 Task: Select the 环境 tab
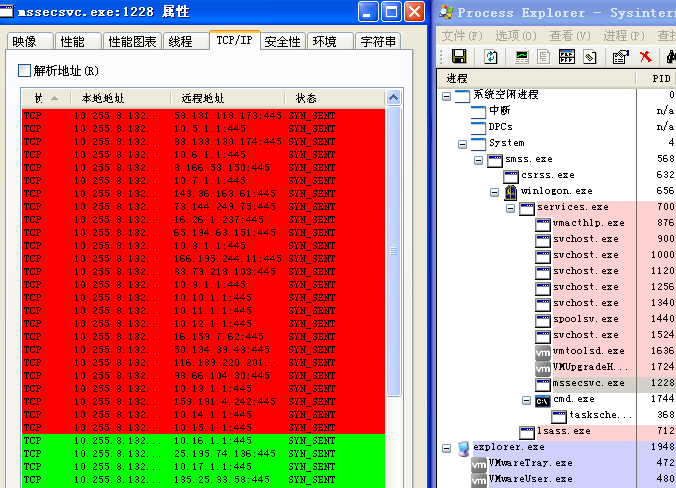point(330,41)
